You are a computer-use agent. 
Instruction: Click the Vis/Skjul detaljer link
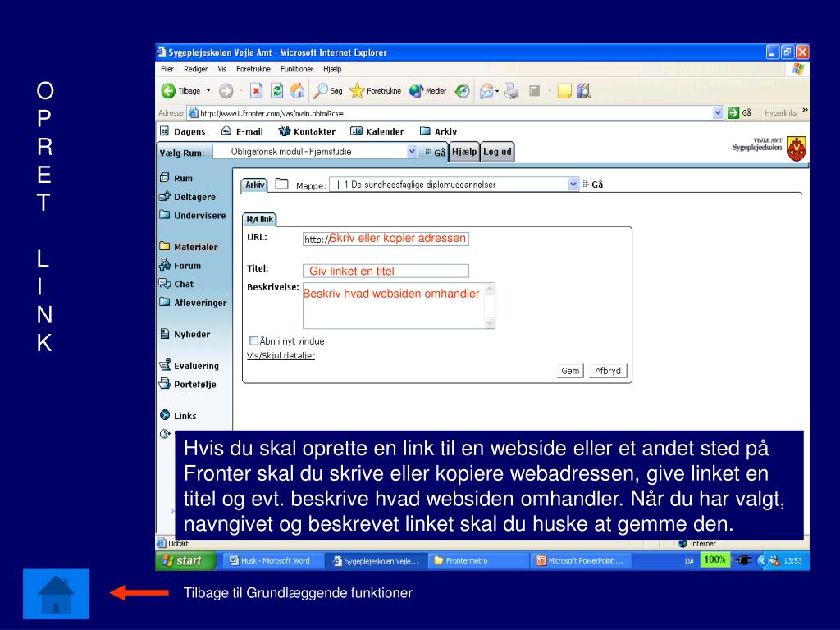pyautogui.click(x=281, y=356)
